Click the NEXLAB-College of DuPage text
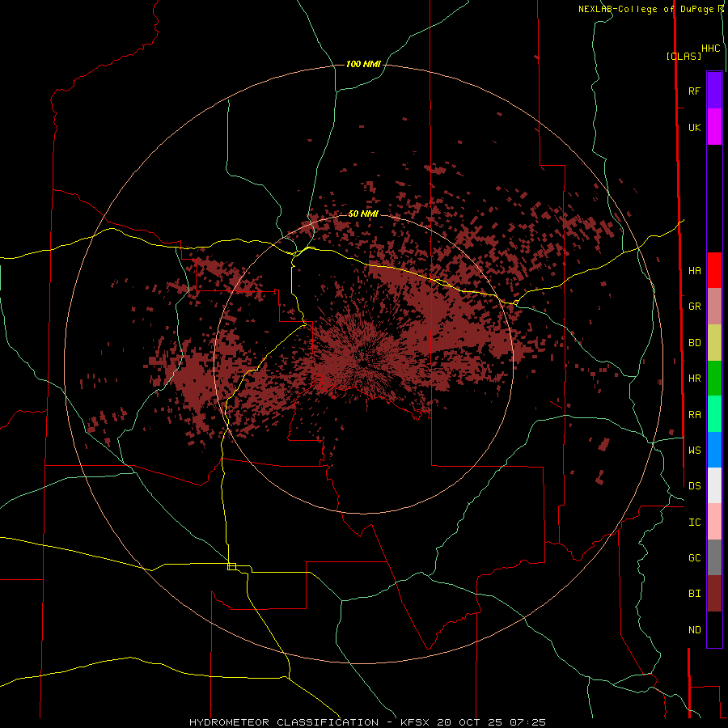728x728 pixels. pos(647,9)
